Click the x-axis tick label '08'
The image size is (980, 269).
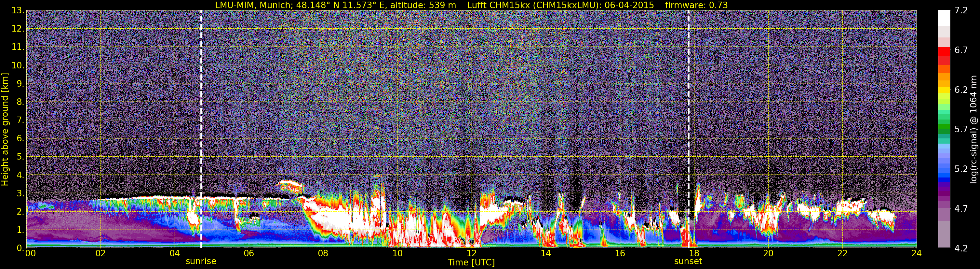(323, 253)
